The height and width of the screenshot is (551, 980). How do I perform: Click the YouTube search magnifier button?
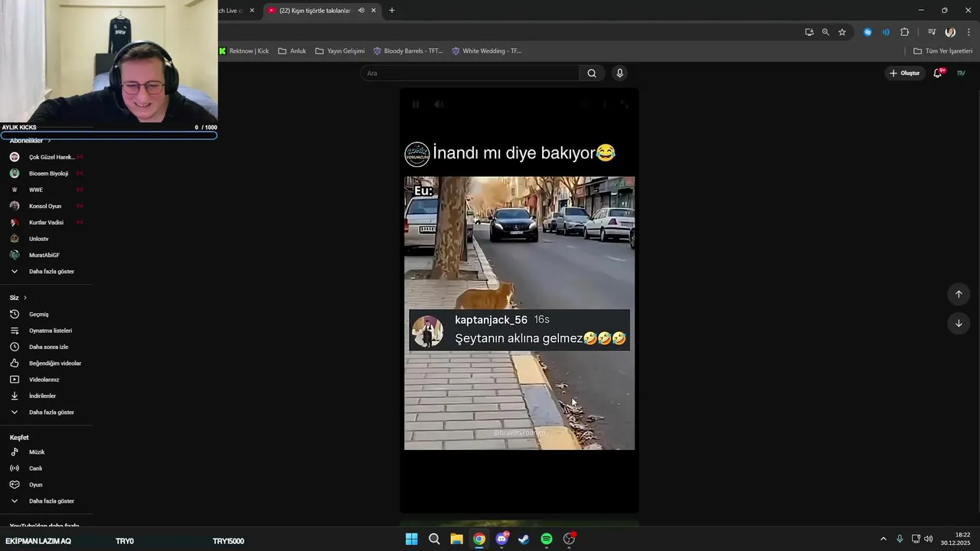(592, 73)
